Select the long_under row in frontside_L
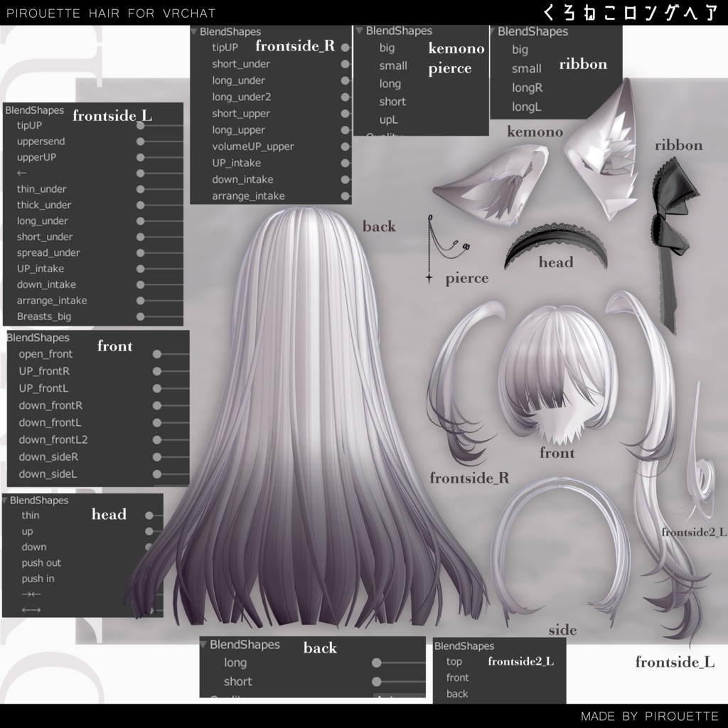The image size is (728, 728). pos(42,221)
